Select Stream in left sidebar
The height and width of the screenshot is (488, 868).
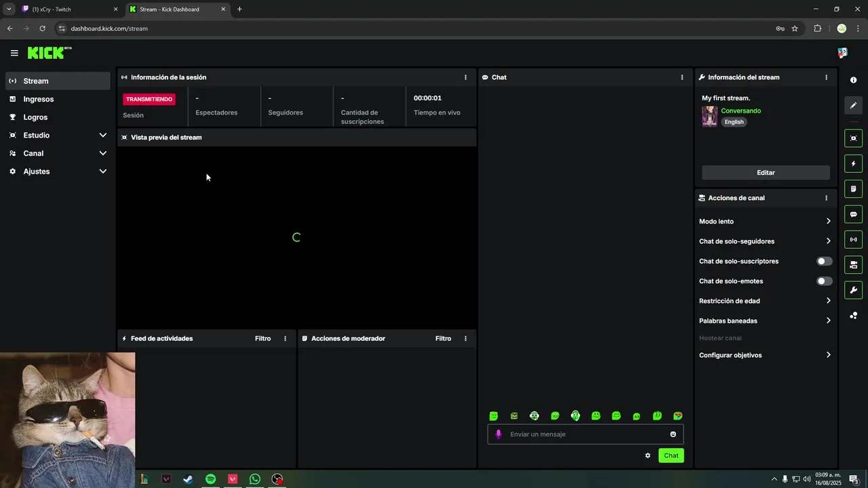click(x=58, y=81)
